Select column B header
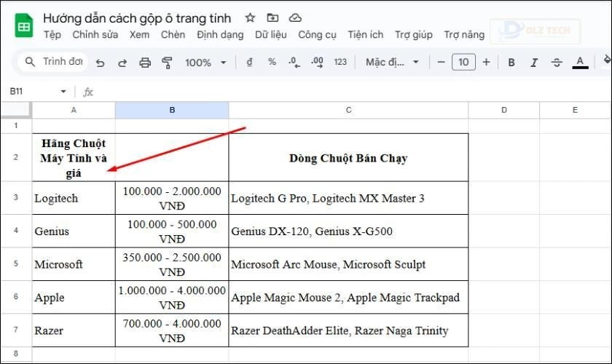Viewport: 612px width, 364px height. click(172, 110)
